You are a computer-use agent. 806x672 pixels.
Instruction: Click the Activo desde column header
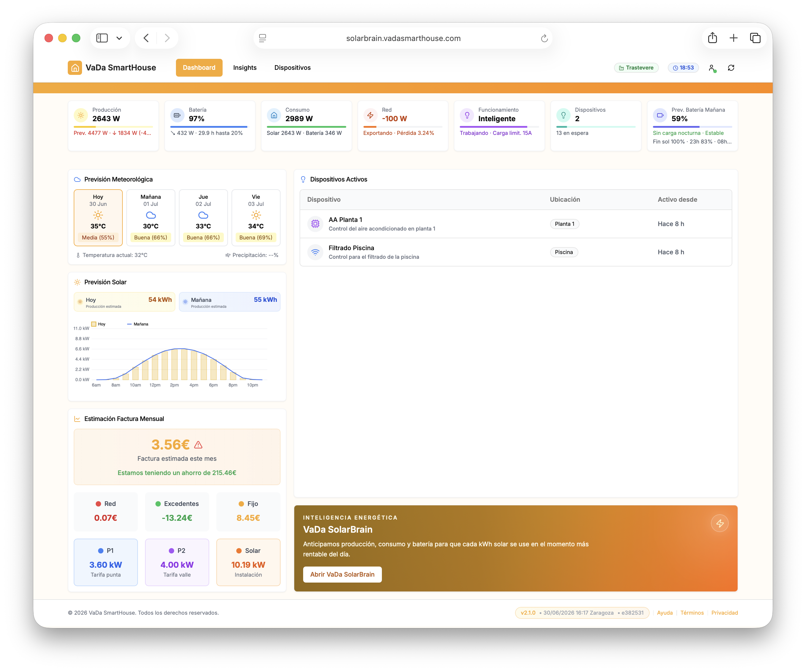pyautogui.click(x=677, y=199)
